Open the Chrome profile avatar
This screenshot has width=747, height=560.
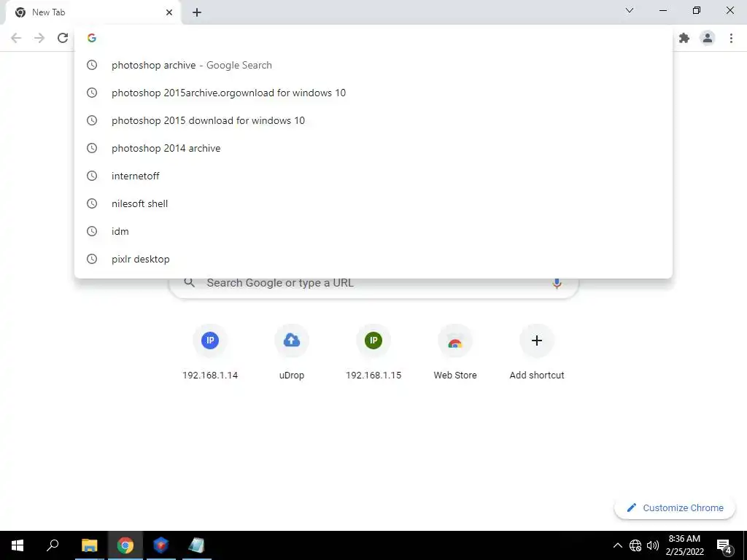tap(708, 38)
